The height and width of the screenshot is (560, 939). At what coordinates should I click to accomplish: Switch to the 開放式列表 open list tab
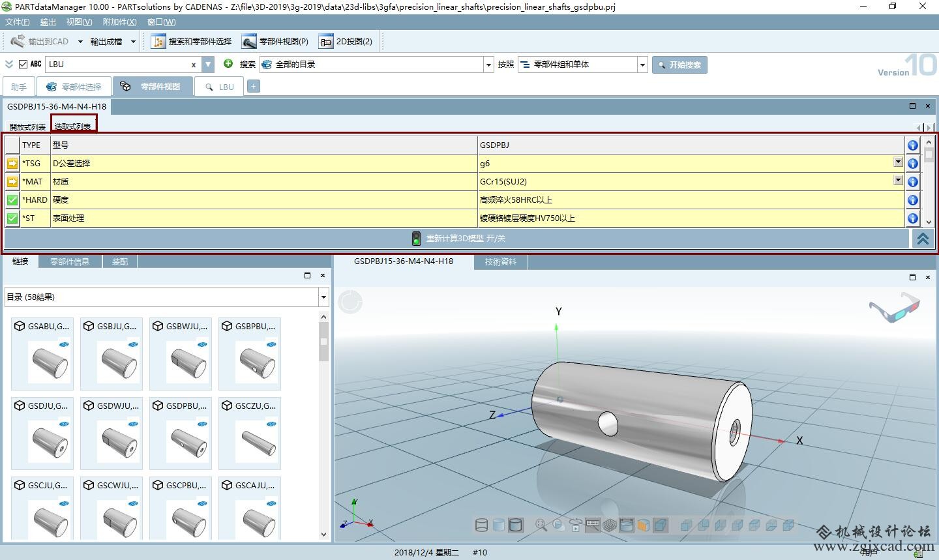pyautogui.click(x=27, y=126)
